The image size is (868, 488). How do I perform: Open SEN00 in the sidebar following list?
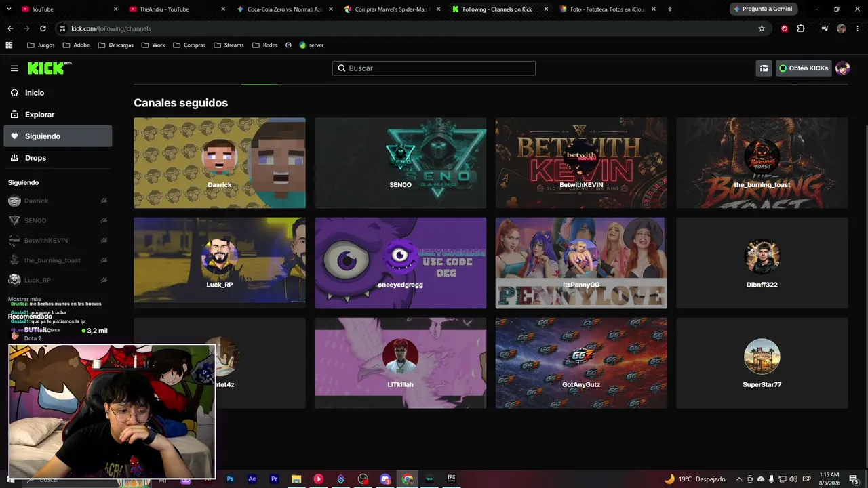(x=58, y=220)
